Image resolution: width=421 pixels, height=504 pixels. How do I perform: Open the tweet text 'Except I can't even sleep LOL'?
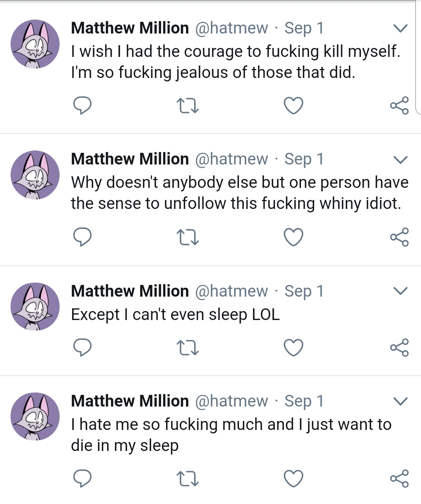[x=175, y=315]
